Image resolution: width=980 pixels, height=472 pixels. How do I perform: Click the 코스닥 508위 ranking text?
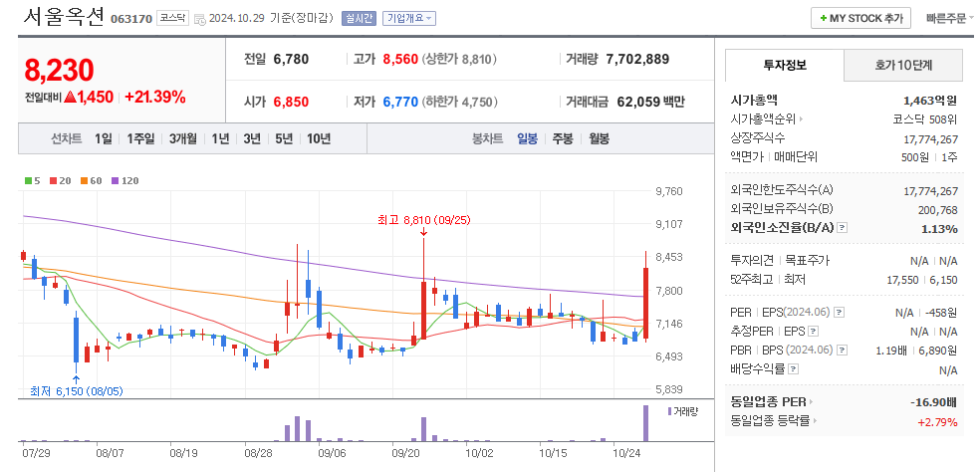tap(925, 118)
